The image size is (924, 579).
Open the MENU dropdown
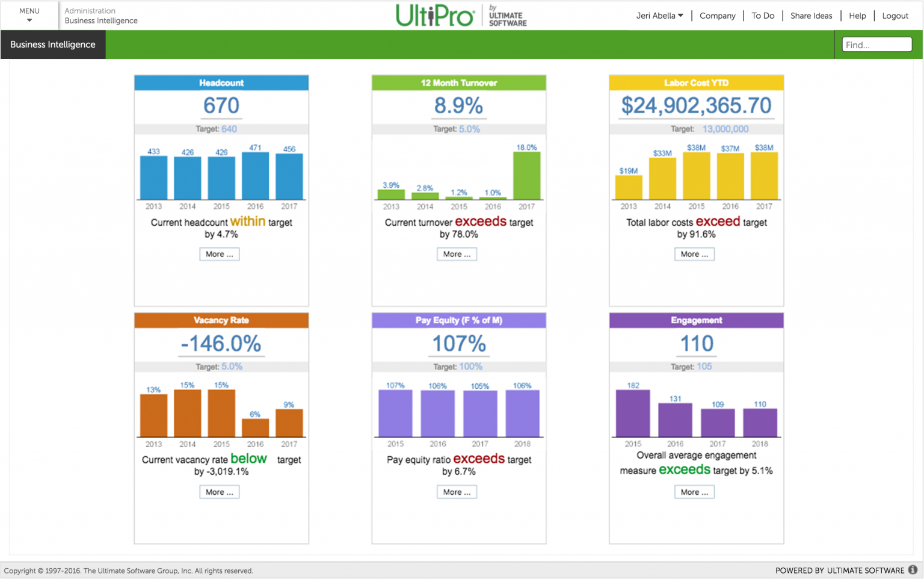pos(29,15)
